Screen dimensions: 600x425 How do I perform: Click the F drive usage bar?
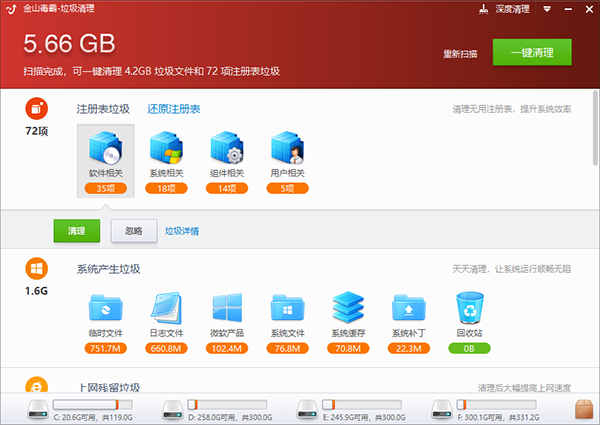[496, 405]
